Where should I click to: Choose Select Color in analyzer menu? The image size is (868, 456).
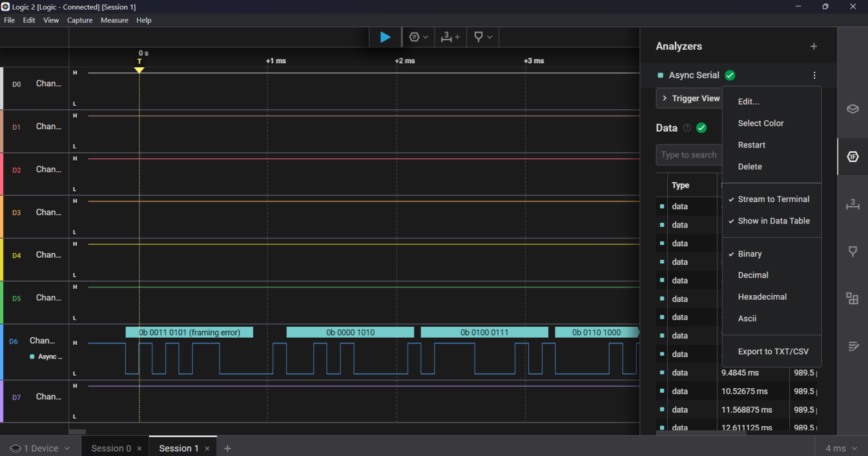point(761,123)
